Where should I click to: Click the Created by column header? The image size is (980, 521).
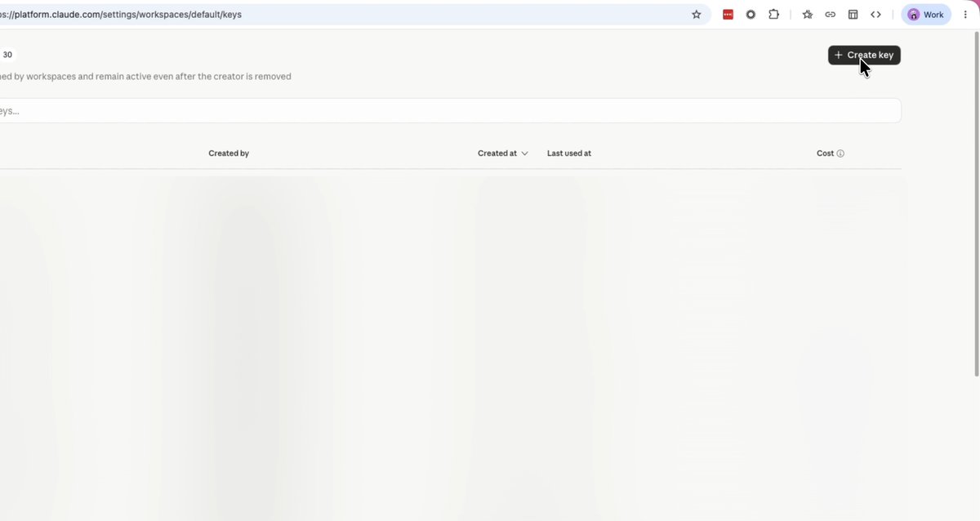229,154
